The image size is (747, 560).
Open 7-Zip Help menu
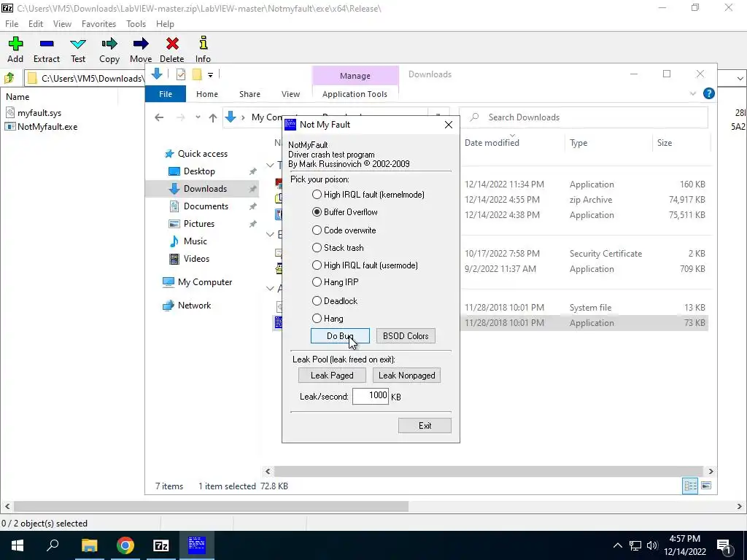coord(165,24)
